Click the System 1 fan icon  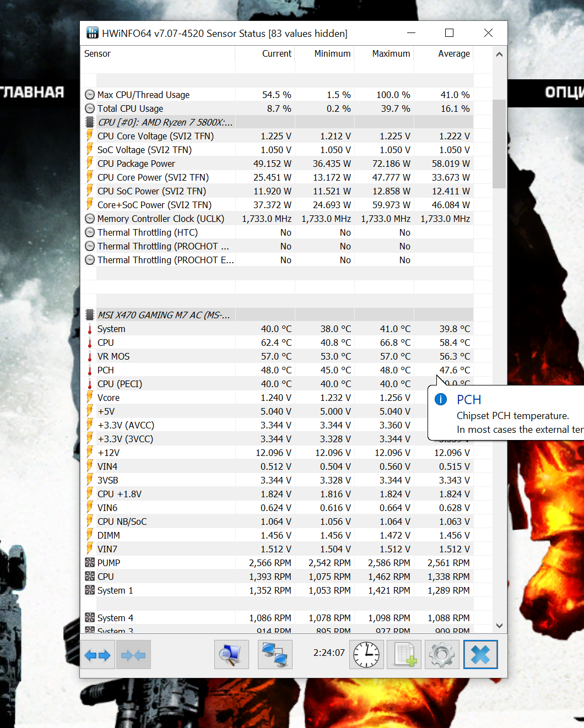click(90, 590)
